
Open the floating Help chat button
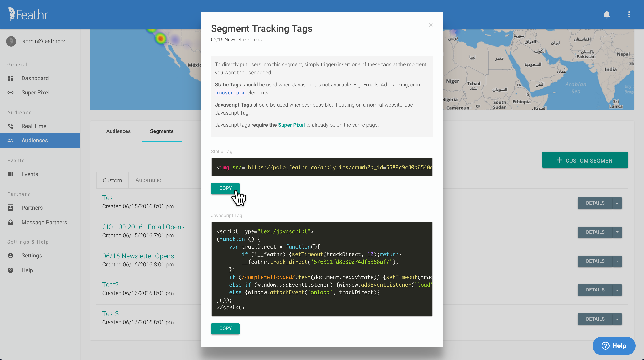tap(614, 346)
